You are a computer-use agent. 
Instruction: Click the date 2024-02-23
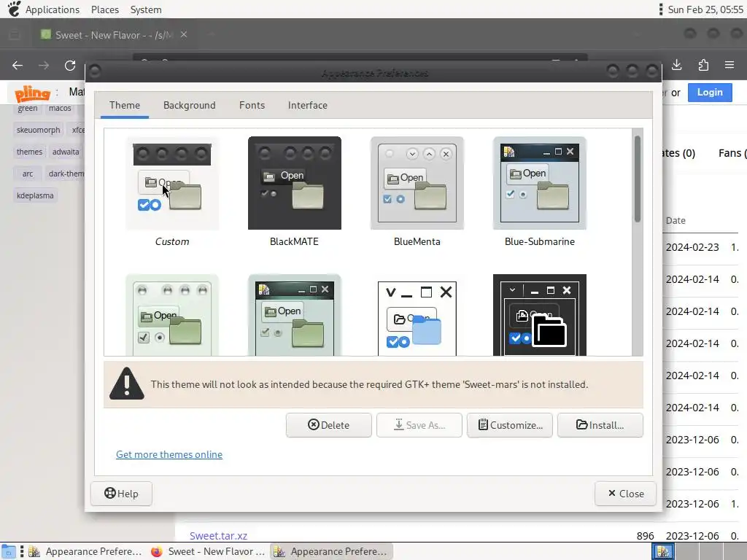(x=692, y=247)
